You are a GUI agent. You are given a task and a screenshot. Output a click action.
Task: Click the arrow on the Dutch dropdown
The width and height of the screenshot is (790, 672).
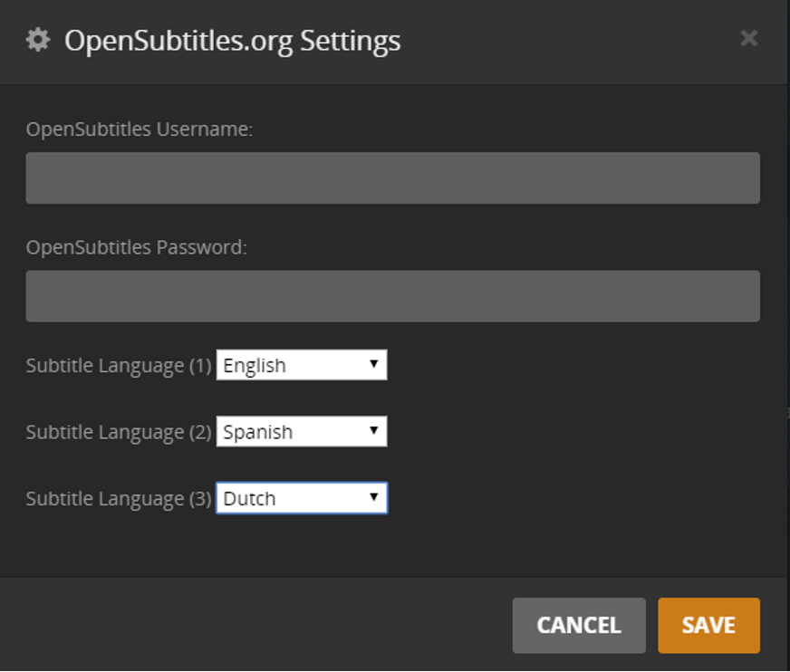(x=373, y=497)
